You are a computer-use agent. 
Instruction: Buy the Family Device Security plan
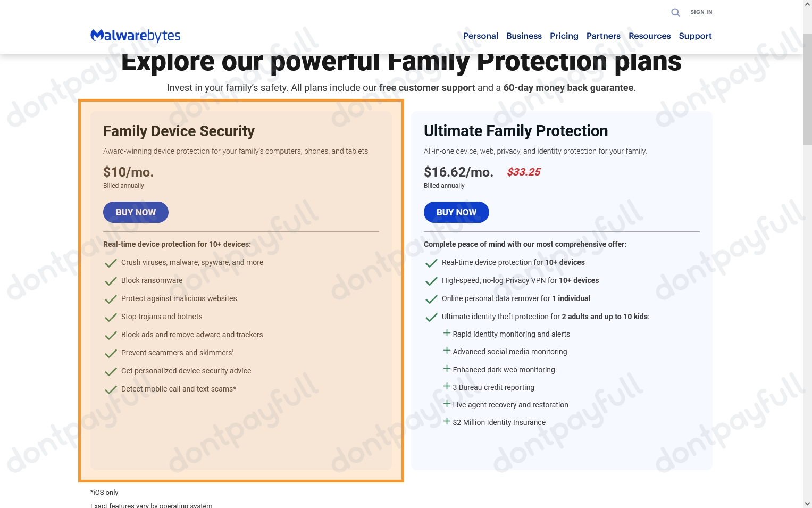[x=136, y=212]
